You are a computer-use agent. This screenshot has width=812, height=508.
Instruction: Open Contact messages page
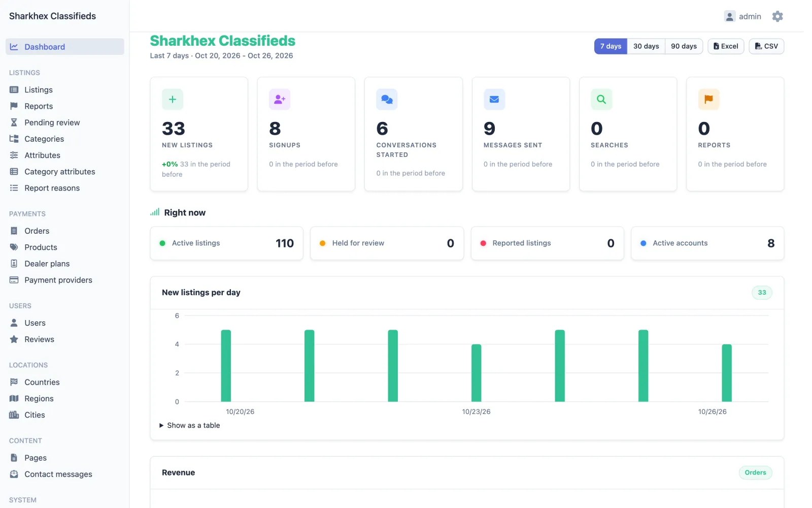[x=58, y=474]
